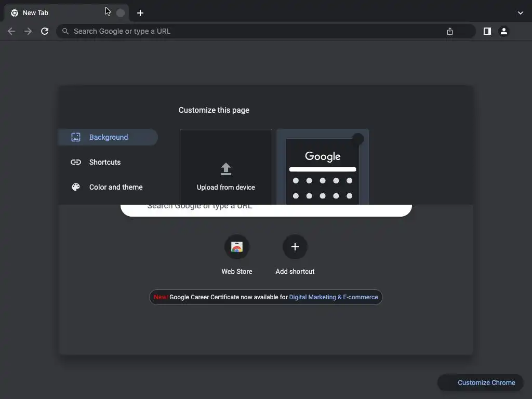Open the profile avatar menu
The width and height of the screenshot is (532, 399).
click(504, 31)
